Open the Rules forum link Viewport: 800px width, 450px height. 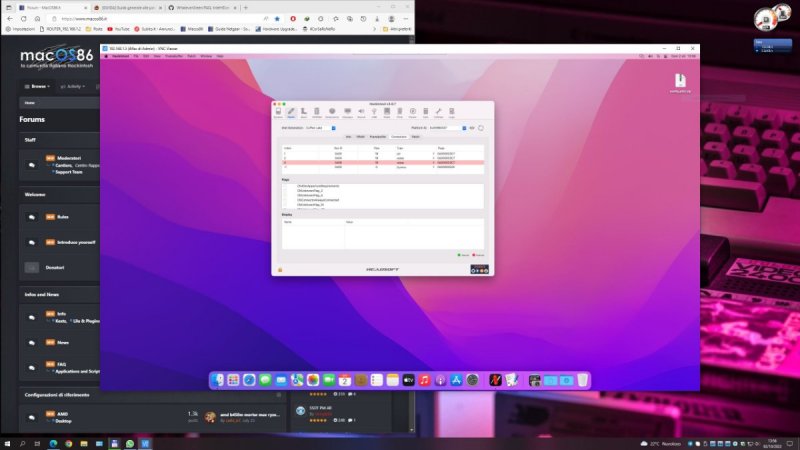(x=63, y=217)
